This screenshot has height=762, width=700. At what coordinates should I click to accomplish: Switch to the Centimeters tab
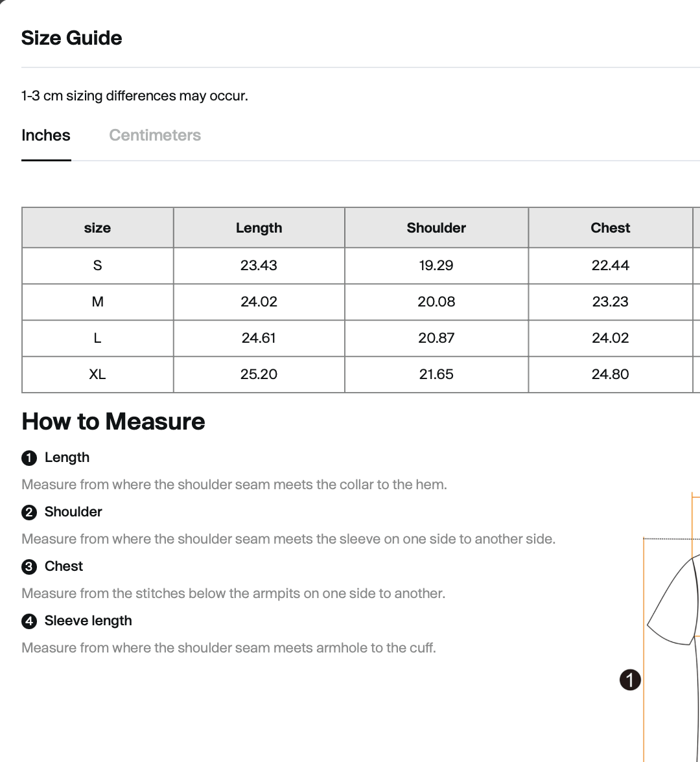click(x=154, y=135)
